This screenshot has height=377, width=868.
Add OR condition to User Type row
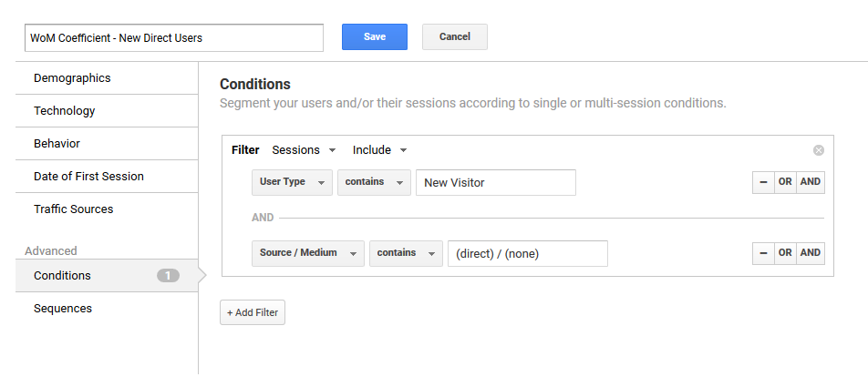click(785, 182)
